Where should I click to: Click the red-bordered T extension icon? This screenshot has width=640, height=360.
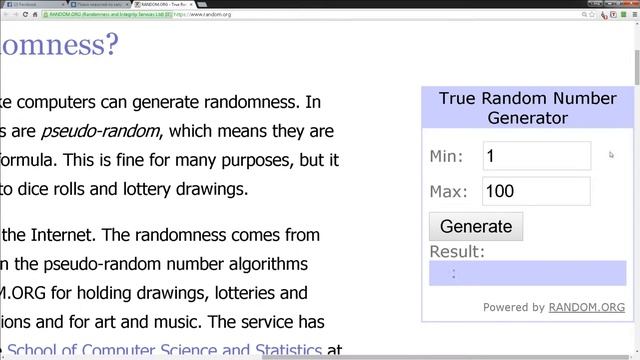pyautogui.click(x=613, y=14)
